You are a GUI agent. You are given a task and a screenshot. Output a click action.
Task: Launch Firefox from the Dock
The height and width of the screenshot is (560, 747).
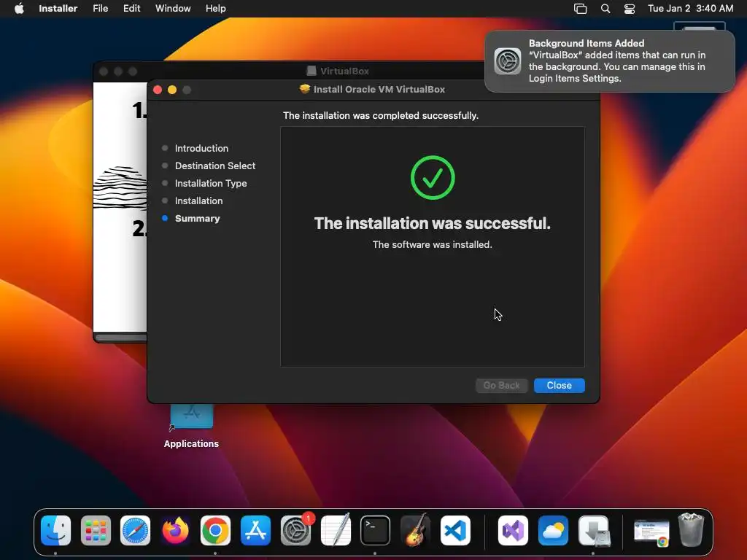click(x=175, y=531)
